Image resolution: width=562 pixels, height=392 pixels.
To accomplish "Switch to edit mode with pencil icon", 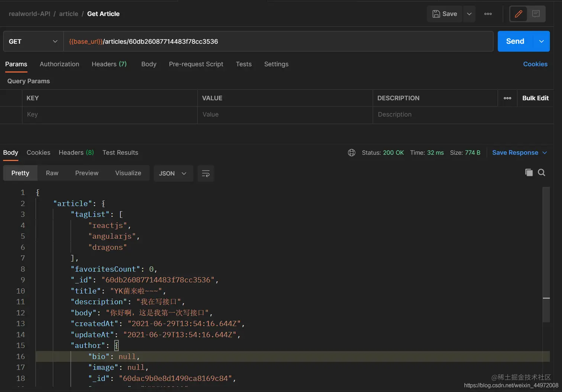I will pos(519,14).
